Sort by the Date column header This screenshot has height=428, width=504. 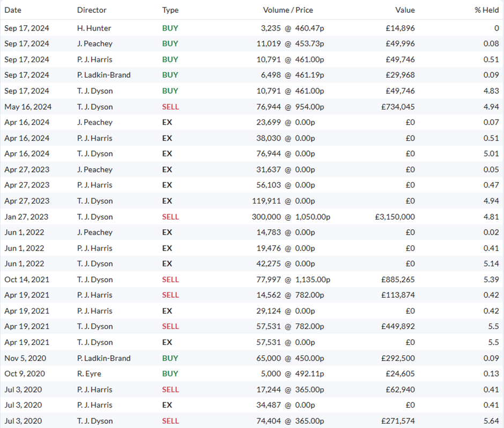pos(13,10)
